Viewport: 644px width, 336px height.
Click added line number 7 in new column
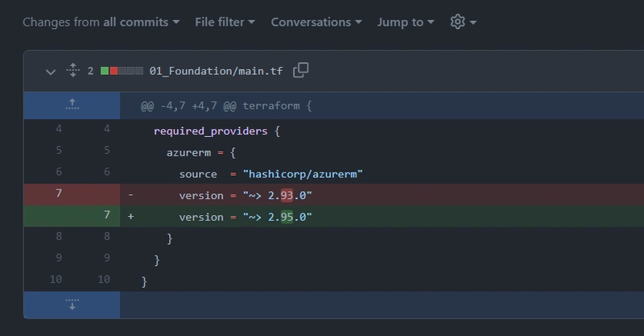pyautogui.click(x=107, y=214)
